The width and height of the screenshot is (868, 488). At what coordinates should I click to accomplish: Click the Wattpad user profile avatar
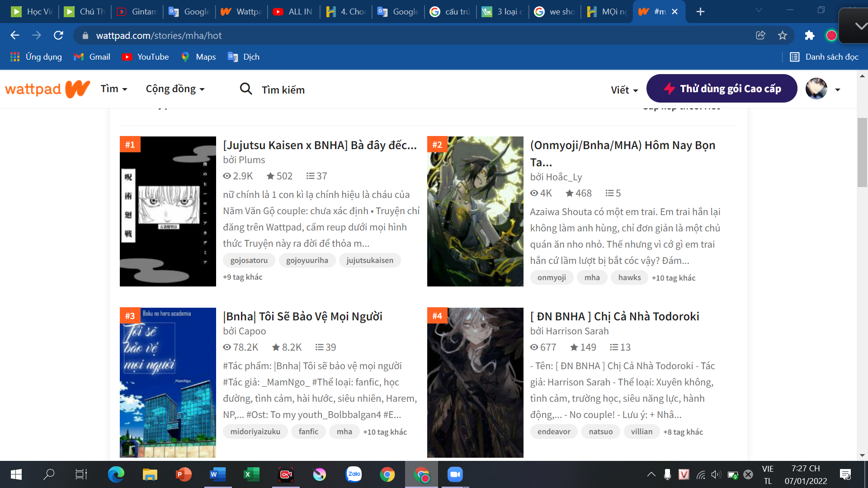pyautogui.click(x=816, y=89)
